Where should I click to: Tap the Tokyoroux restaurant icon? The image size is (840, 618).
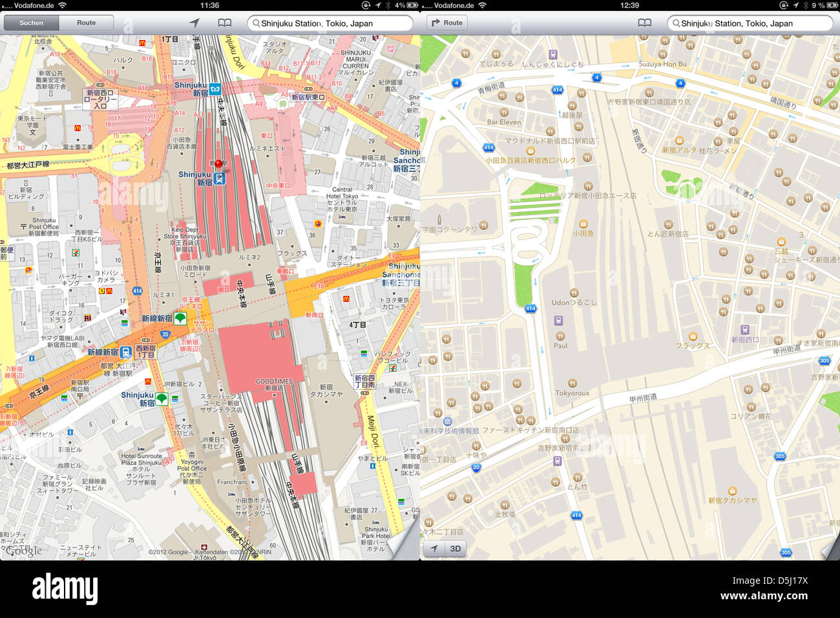572,383
